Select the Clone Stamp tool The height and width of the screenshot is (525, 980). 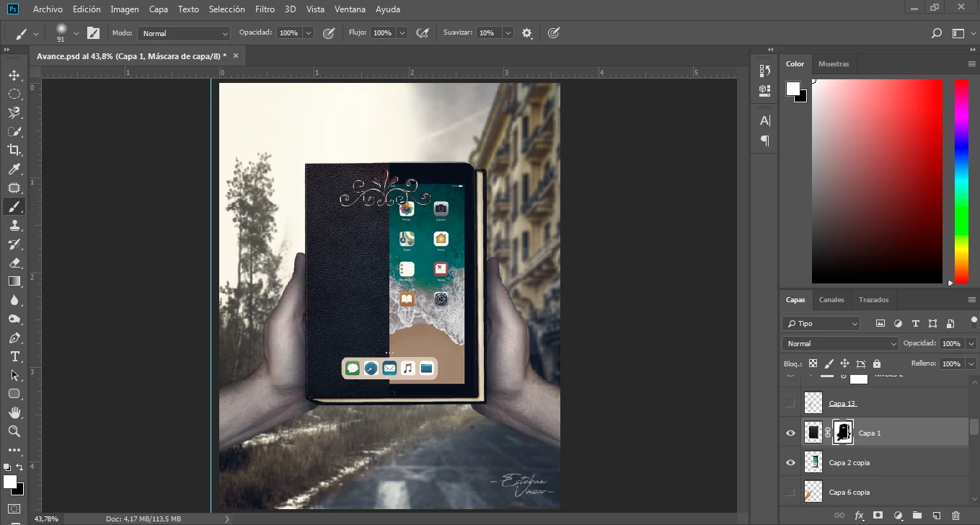[x=14, y=225]
